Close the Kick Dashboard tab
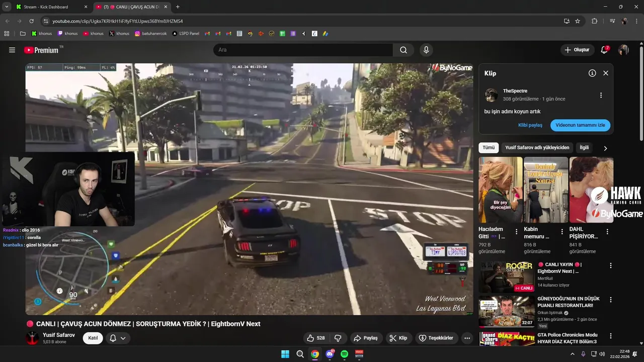The height and width of the screenshot is (362, 644). (86, 7)
